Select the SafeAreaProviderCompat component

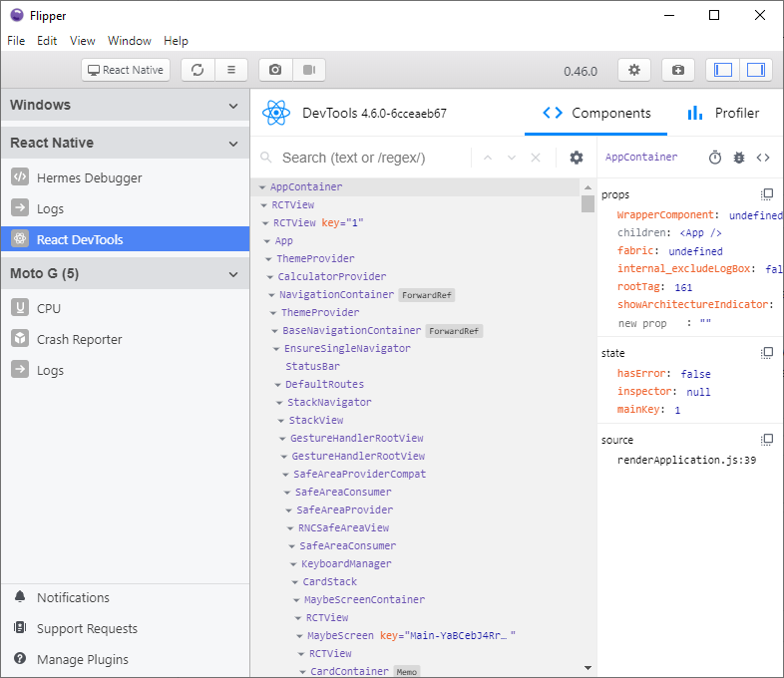(359, 475)
